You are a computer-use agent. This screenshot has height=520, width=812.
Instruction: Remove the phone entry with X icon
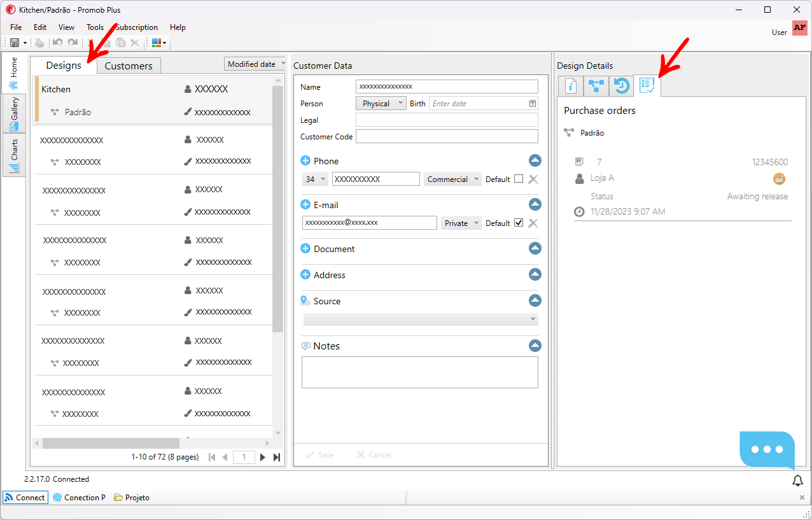click(x=533, y=179)
